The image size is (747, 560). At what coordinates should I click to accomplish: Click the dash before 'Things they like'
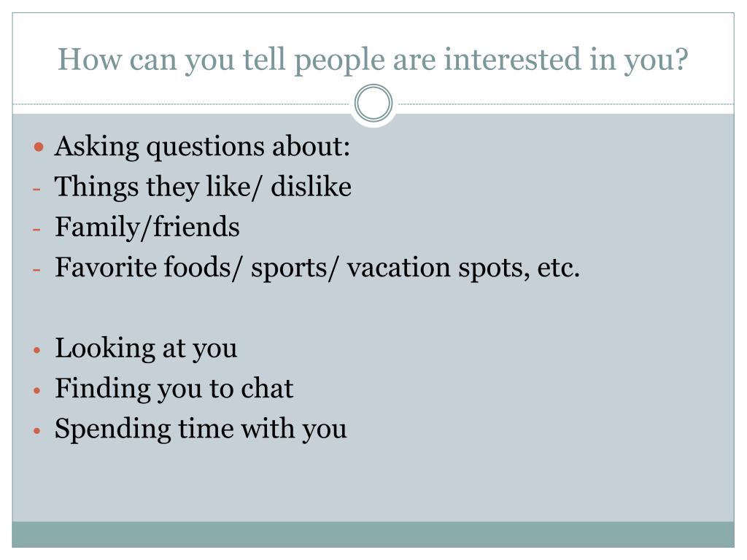(x=36, y=189)
